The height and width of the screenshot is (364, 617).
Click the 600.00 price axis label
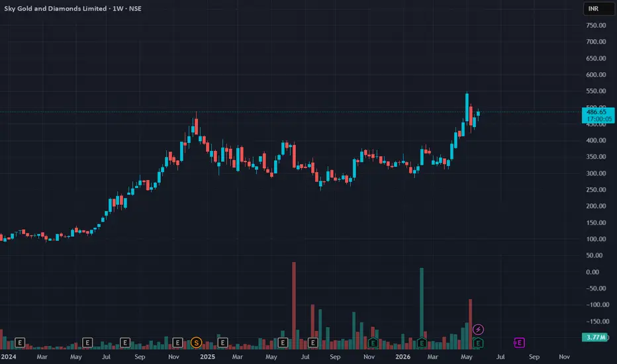(596, 75)
